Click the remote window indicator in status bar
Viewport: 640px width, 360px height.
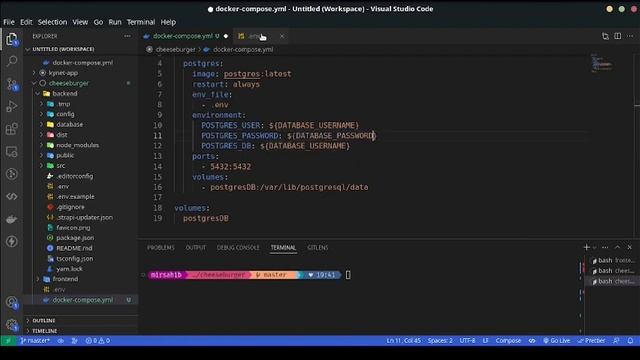[x=8, y=340]
